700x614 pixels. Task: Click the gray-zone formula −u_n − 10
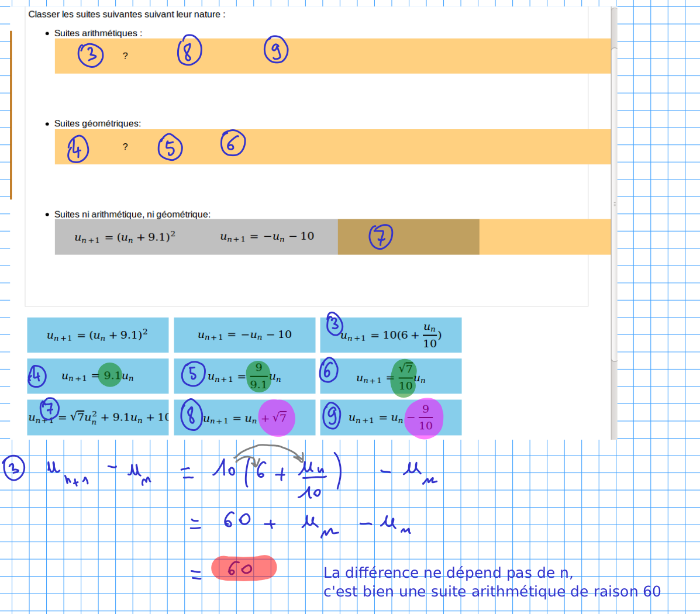pyautogui.click(x=267, y=237)
